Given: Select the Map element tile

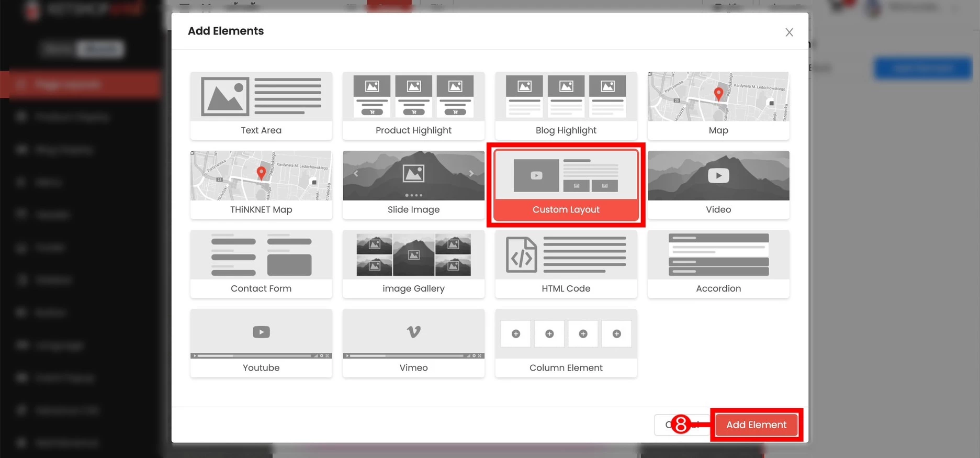Looking at the screenshot, I should point(718,106).
